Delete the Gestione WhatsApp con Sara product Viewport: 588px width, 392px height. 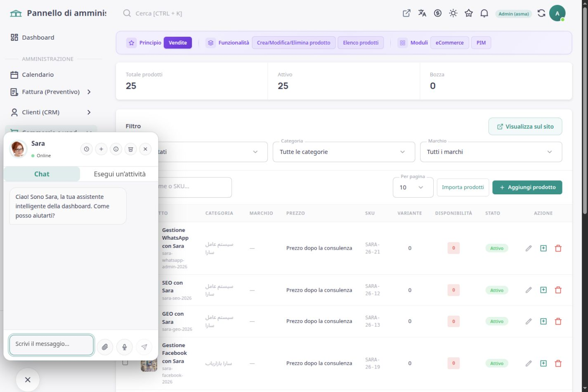(x=558, y=248)
